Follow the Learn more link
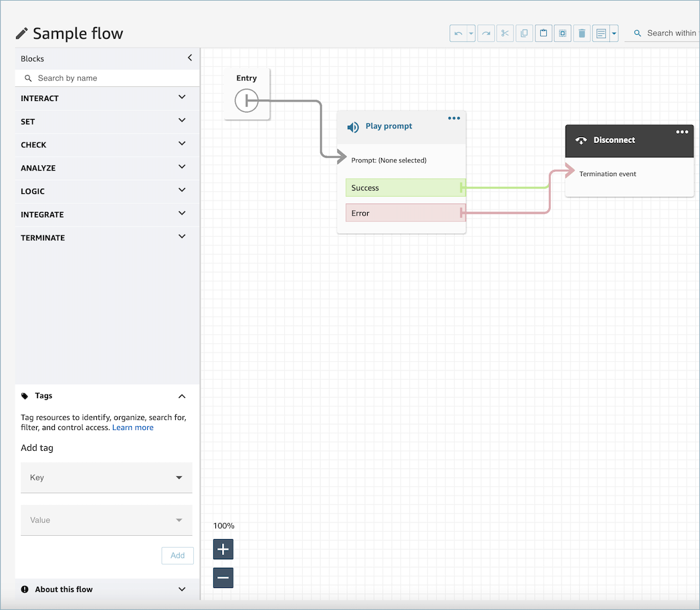700x610 pixels. (x=133, y=427)
